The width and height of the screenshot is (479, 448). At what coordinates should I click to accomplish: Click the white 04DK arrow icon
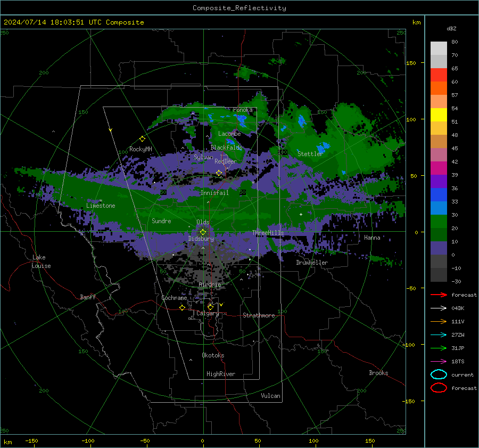(439, 308)
